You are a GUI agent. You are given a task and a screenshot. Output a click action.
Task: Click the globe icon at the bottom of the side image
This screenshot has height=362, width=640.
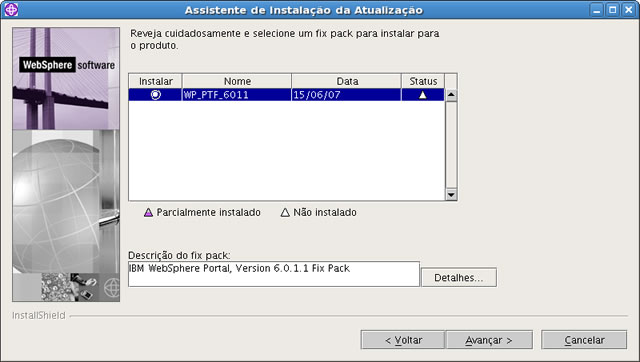click(x=111, y=288)
